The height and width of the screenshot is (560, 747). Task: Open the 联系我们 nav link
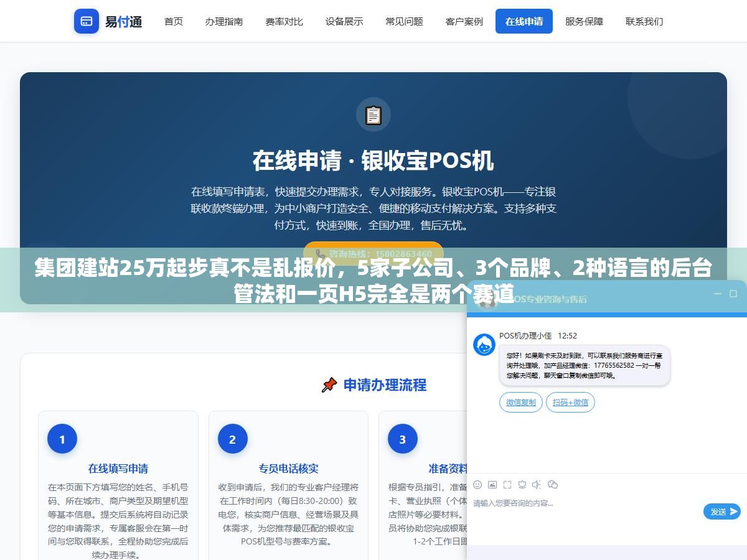(644, 21)
